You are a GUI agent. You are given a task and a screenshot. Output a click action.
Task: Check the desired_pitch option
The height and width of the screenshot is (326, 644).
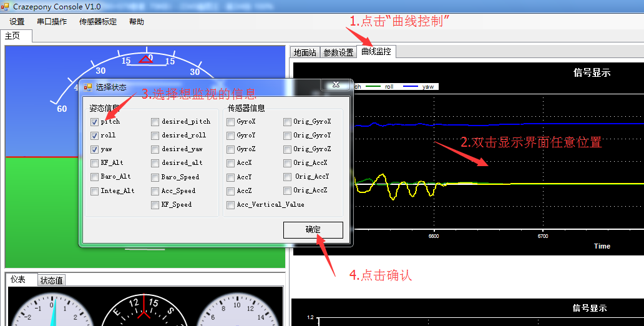click(x=155, y=122)
